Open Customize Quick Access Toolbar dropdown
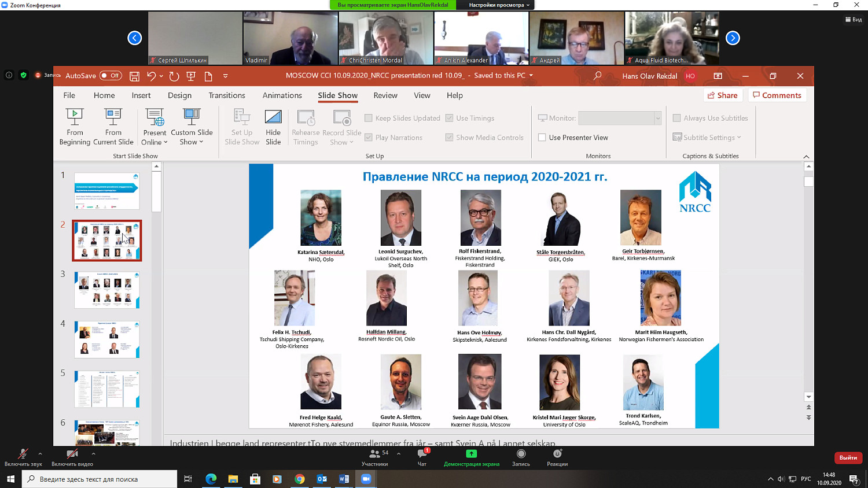The height and width of the screenshot is (488, 868). coord(226,76)
